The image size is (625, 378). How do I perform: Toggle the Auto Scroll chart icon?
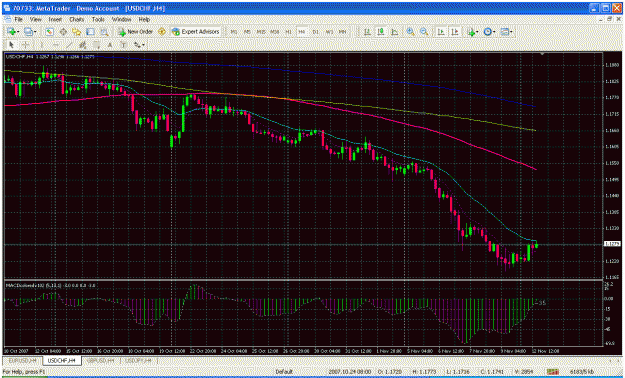point(441,32)
